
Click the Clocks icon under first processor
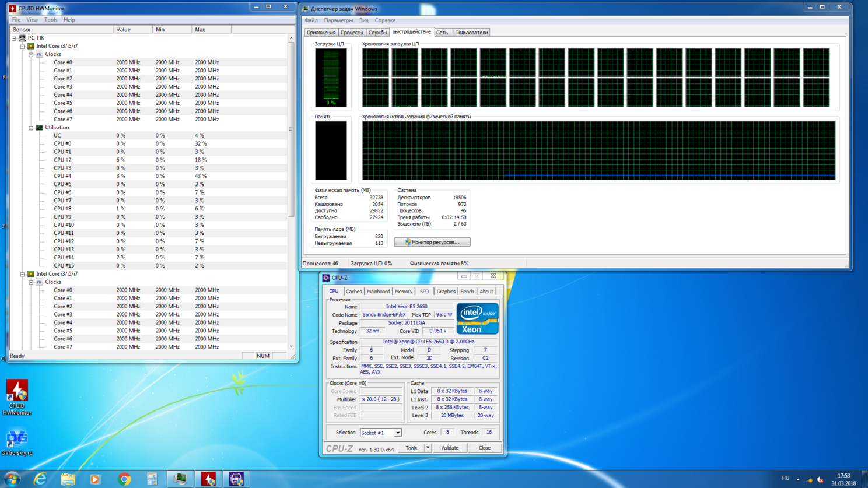39,54
